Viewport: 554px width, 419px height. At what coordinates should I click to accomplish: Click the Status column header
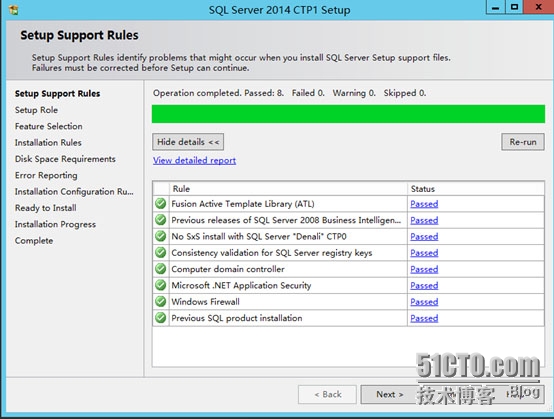476,189
